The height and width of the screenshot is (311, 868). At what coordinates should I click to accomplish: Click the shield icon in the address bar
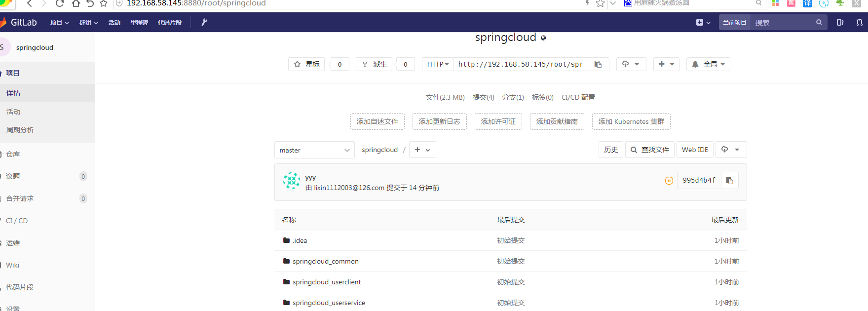click(x=119, y=3)
